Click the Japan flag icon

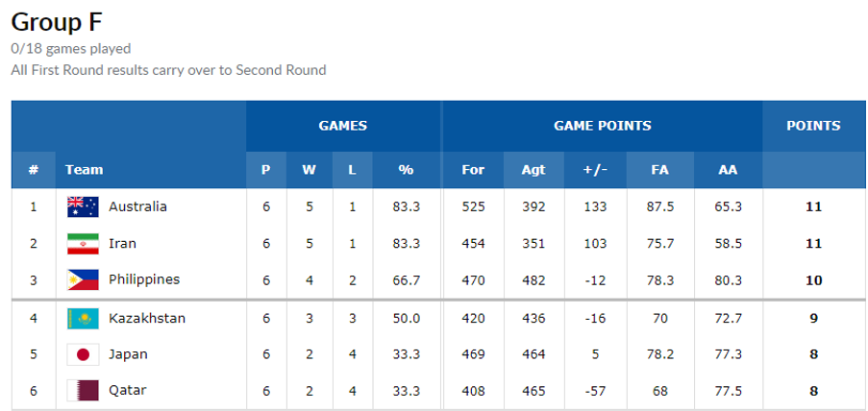[x=83, y=354]
